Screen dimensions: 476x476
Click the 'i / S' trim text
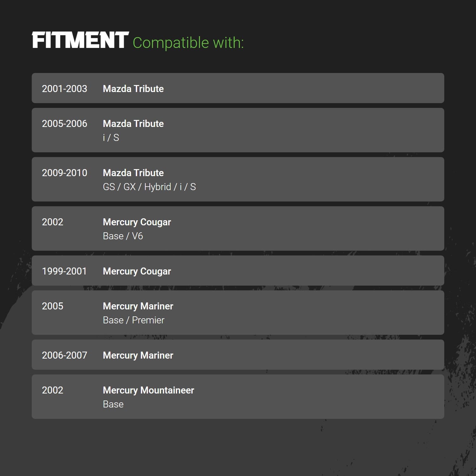pyautogui.click(x=111, y=138)
